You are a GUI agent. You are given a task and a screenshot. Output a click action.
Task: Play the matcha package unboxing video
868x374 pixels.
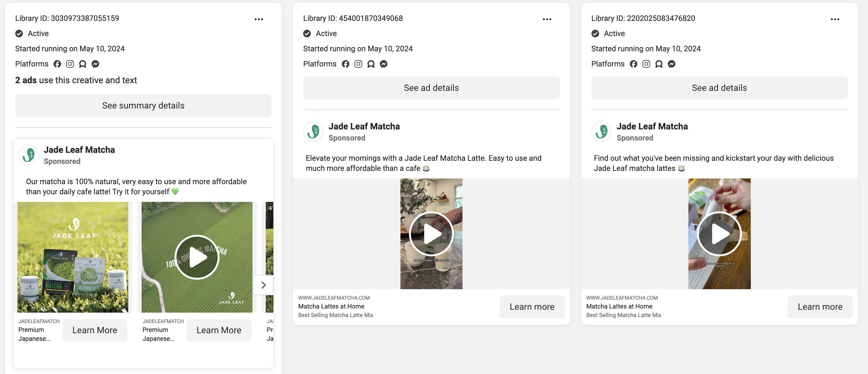[x=719, y=234]
